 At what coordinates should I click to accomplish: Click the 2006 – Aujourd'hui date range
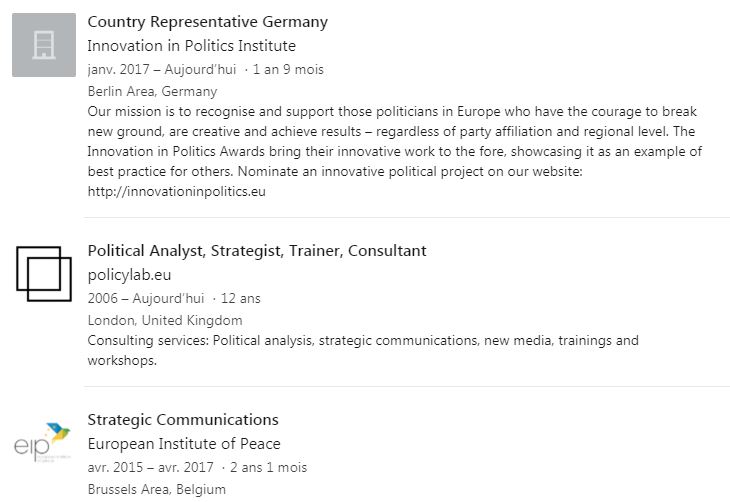coord(146,298)
